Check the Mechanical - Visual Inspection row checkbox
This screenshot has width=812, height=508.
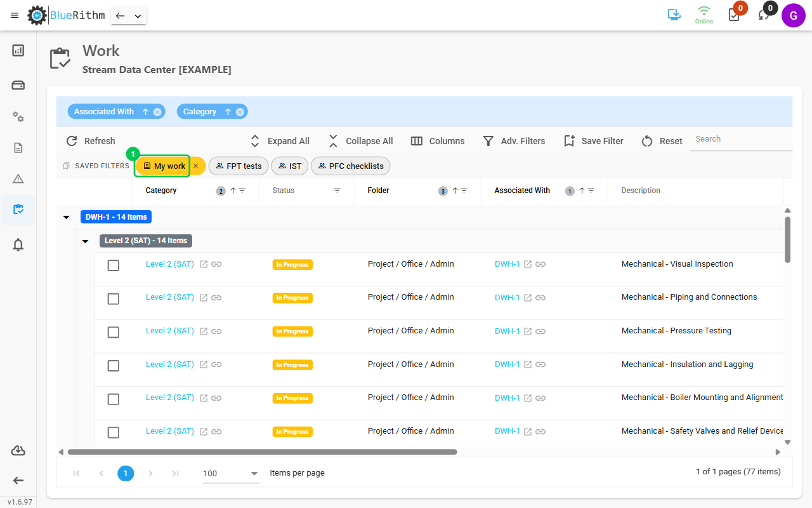114,265
